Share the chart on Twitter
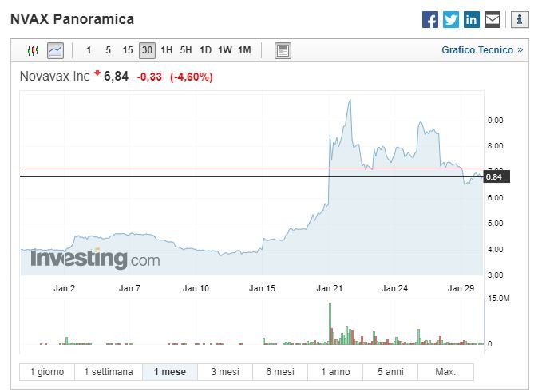This screenshot has width=538, height=392. tap(451, 20)
